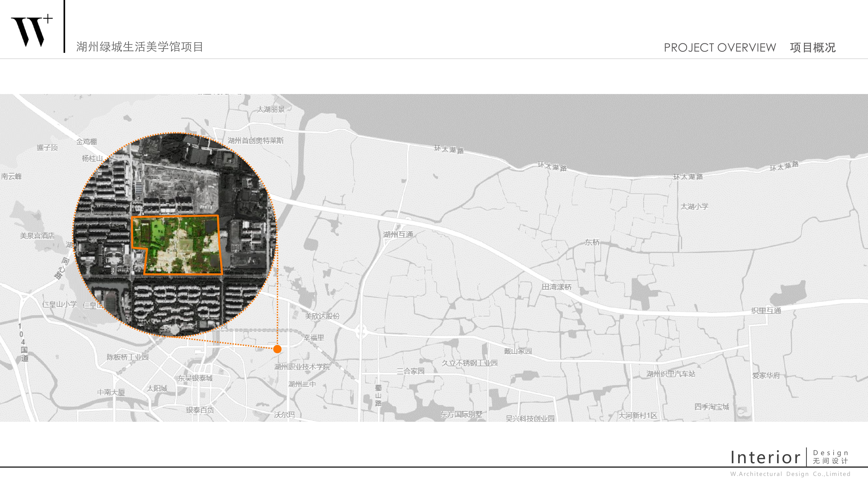The image size is (868, 492).
Task: Click the '东桥' map label
Action: 592,242
